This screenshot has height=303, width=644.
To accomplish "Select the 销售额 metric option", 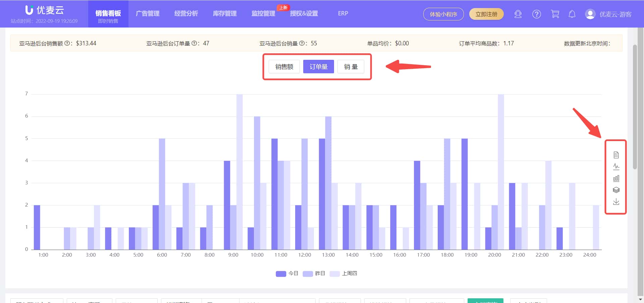I will (284, 66).
